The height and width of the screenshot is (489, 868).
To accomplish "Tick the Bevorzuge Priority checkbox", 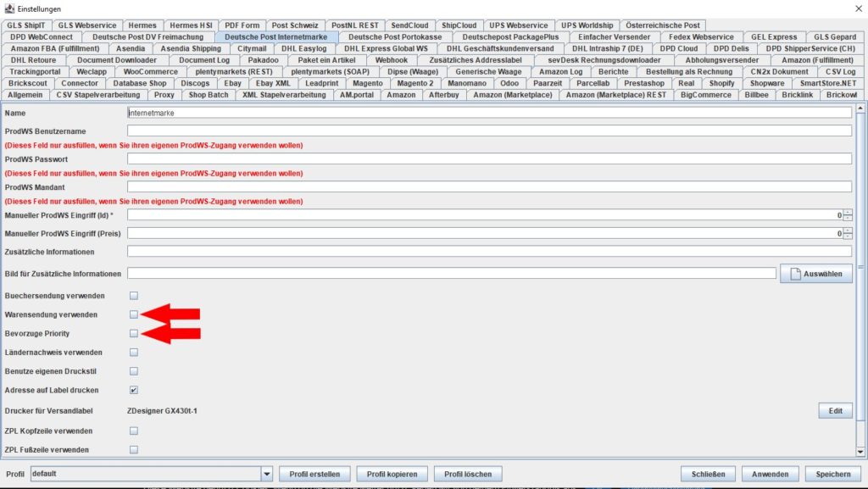I will click(x=134, y=334).
